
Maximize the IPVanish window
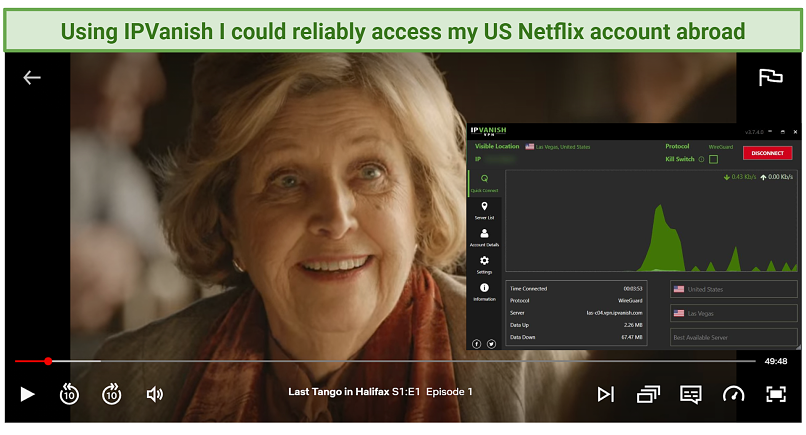(783, 132)
